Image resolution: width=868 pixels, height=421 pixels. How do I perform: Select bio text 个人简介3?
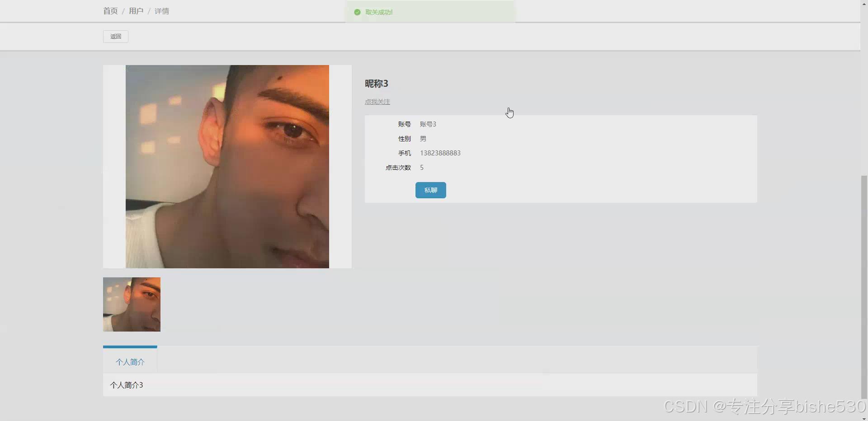(127, 385)
